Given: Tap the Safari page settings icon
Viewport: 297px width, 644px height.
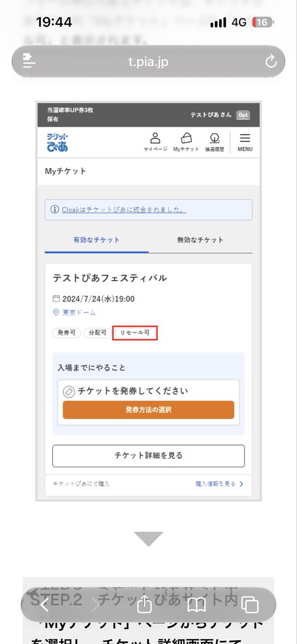Looking at the screenshot, I should [x=29, y=61].
